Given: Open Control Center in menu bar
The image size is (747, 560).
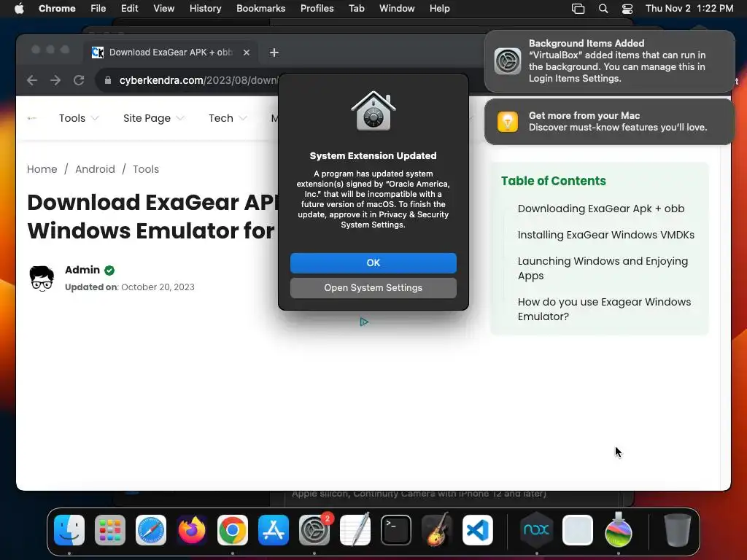Looking at the screenshot, I should click(x=627, y=9).
